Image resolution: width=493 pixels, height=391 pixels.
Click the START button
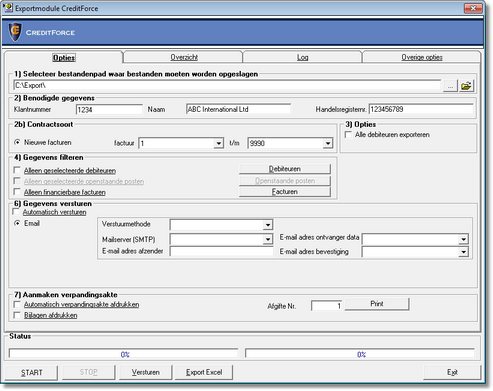pos(31,372)
